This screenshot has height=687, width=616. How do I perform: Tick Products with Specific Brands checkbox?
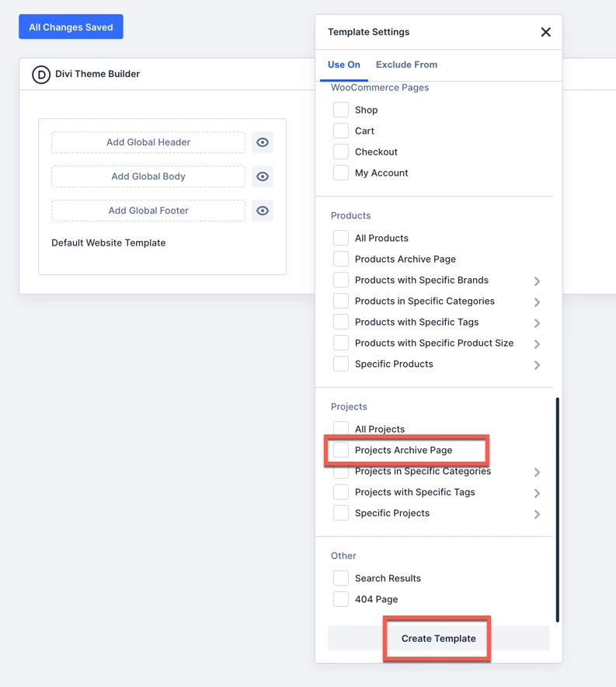(340, 280)
